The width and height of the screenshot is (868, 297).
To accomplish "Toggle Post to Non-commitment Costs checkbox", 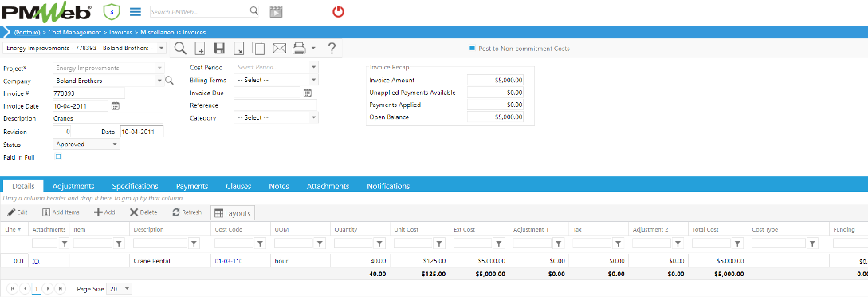I will (472, 48).
